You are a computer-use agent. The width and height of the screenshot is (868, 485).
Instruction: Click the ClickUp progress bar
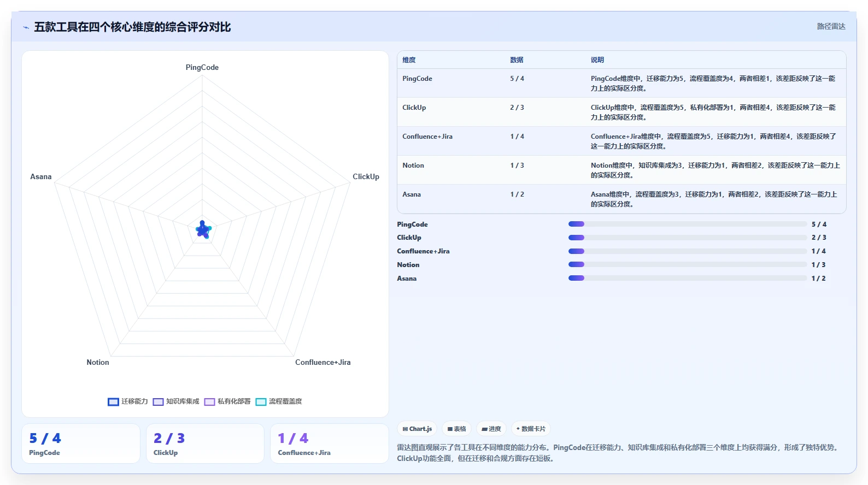coord(688,238)
